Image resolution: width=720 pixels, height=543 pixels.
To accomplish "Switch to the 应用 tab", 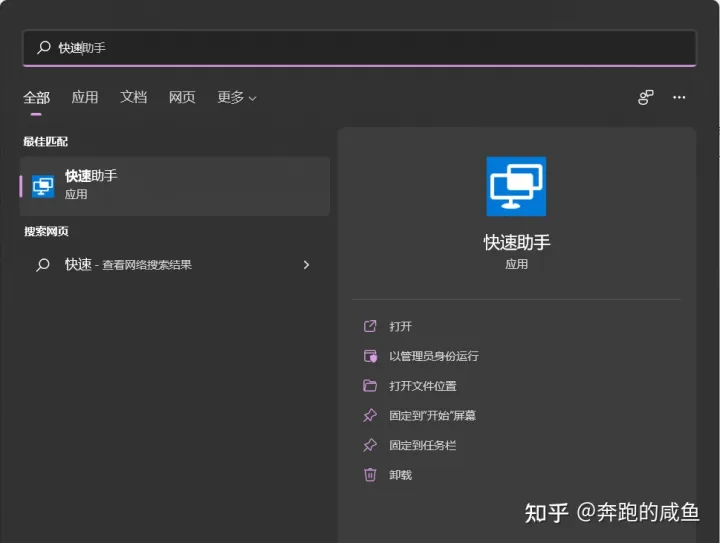I will click(85, 97).
